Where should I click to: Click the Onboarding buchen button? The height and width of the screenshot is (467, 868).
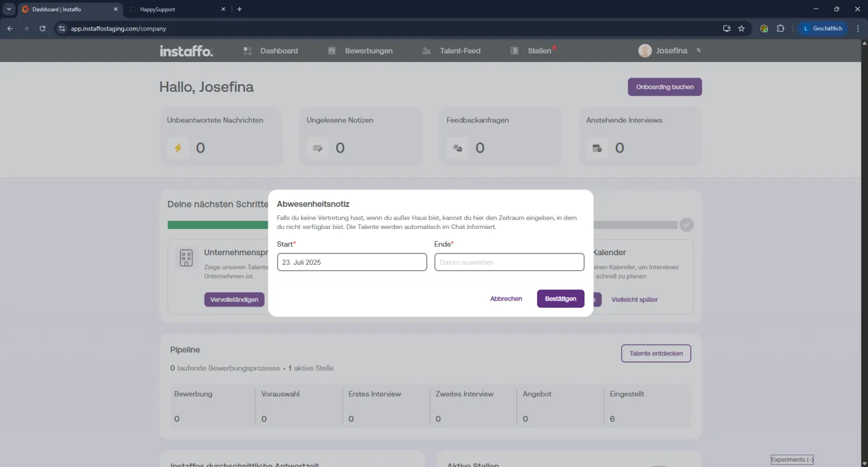(x=665, y=87)
